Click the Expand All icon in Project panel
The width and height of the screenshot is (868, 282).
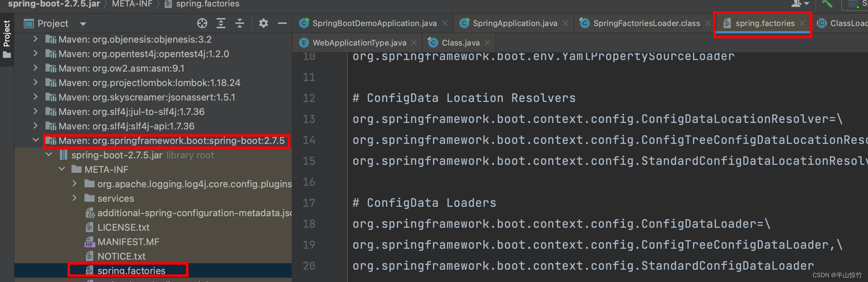[x=221, y=23]
